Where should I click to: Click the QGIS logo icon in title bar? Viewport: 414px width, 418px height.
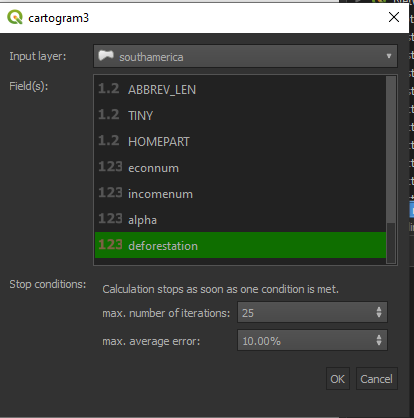pyautogui.click(x=15, y=17)
